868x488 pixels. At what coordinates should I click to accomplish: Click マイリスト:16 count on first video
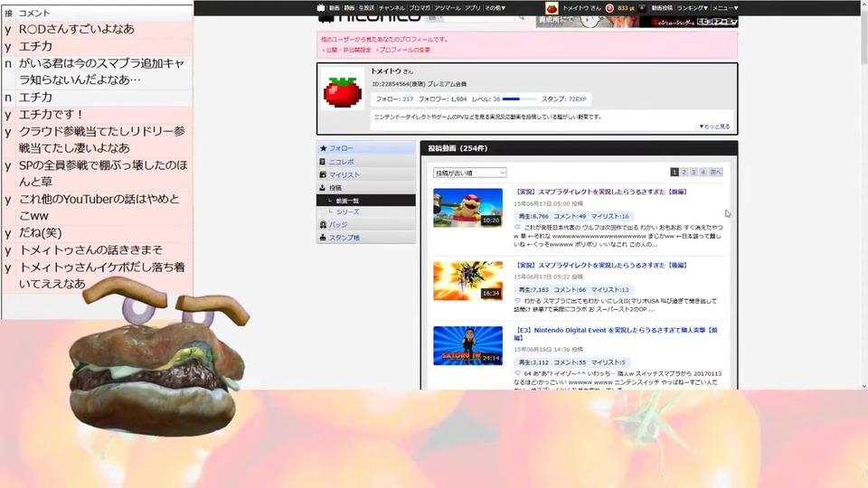609,216
